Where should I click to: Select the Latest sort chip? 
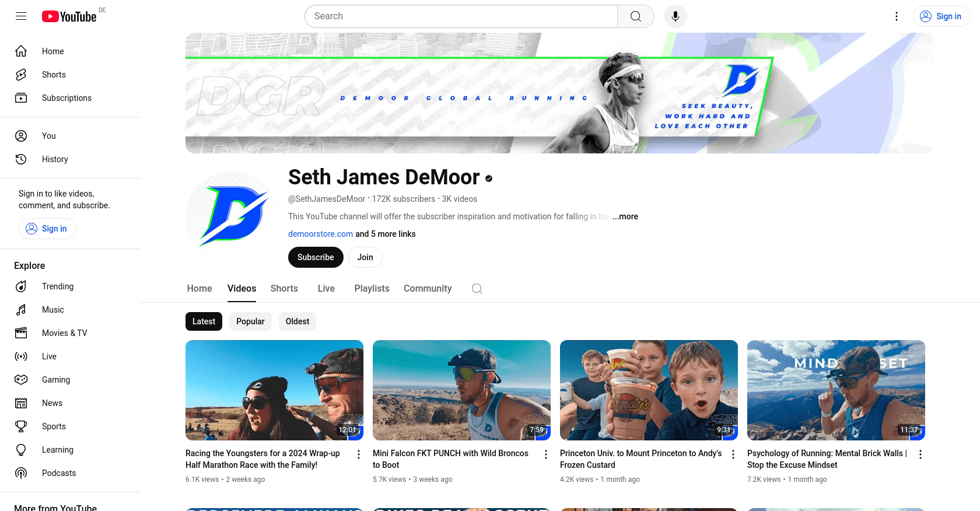tap(204, 321)
